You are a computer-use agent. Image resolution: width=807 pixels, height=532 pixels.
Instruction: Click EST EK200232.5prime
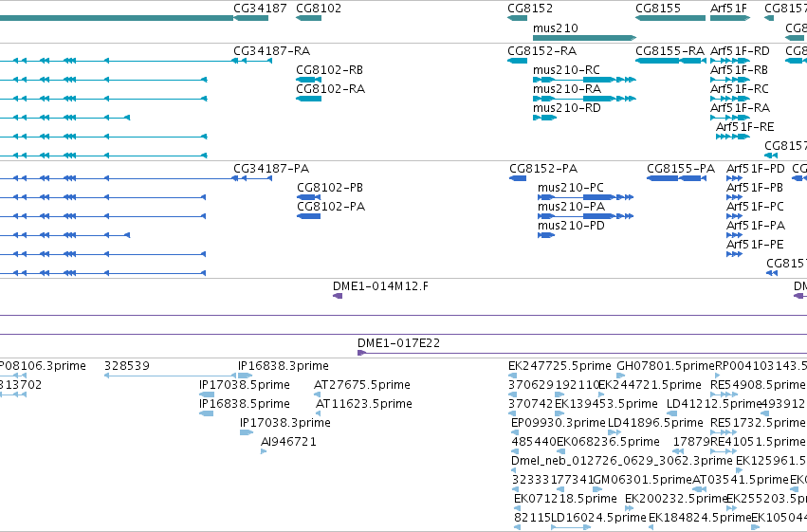[x=676, y=500]
